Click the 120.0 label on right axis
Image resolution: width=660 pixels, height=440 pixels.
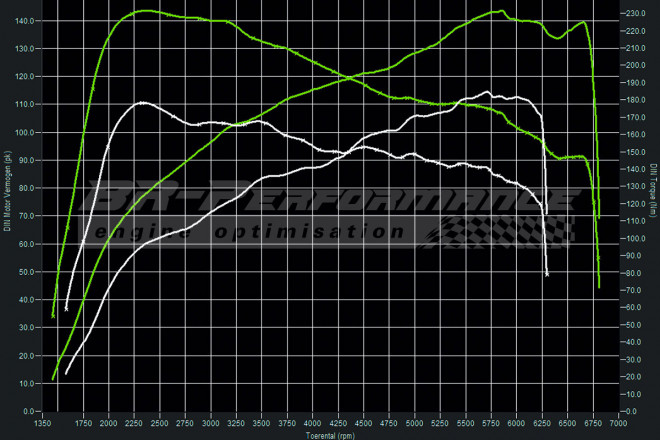click(x=636, y=204)
